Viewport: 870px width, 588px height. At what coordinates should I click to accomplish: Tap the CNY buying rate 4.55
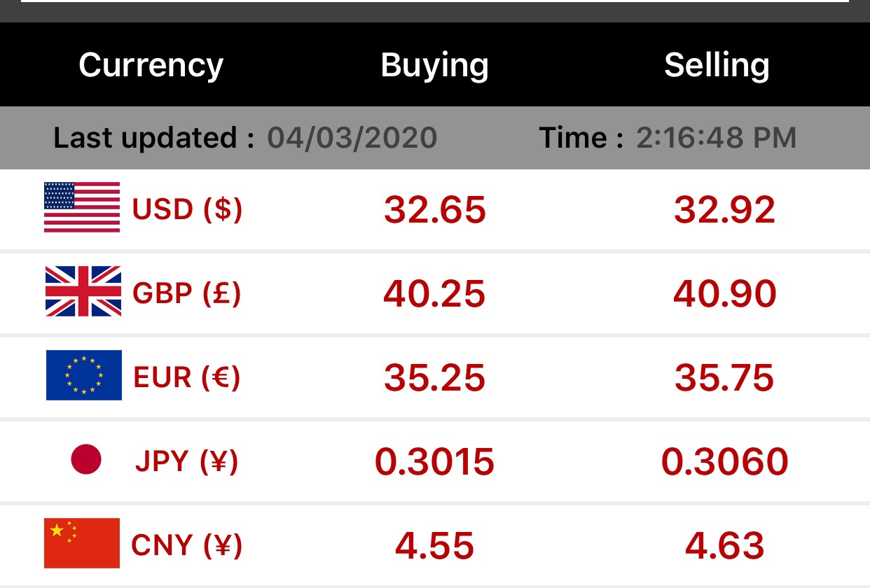[435, 545]
